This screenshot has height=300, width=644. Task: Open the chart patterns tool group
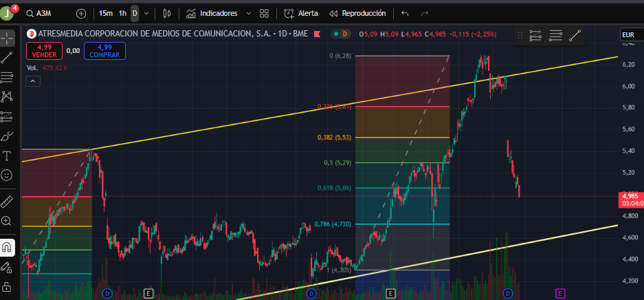7,97
